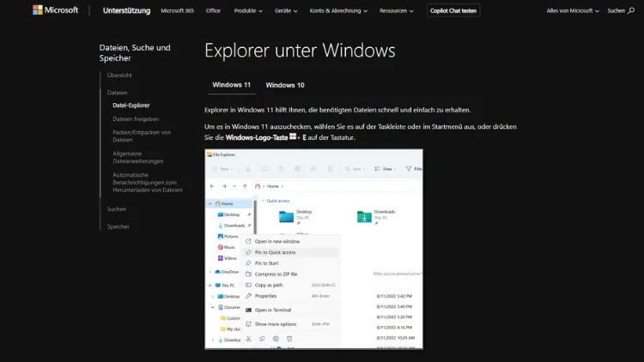Select Datei-Explorer in the sidebar
This screenshot has height=362, width=644.
tap(131, 106)
